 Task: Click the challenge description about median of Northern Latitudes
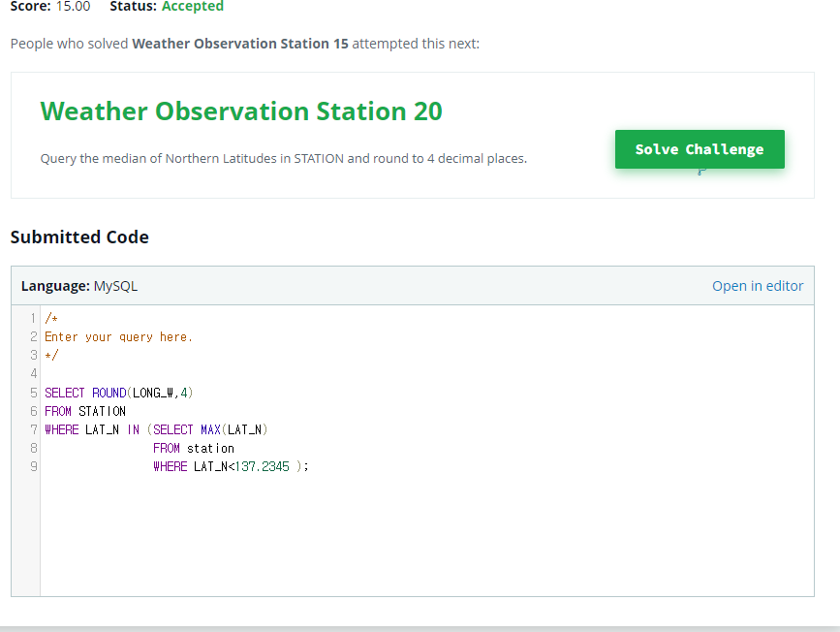coord(284,159)
